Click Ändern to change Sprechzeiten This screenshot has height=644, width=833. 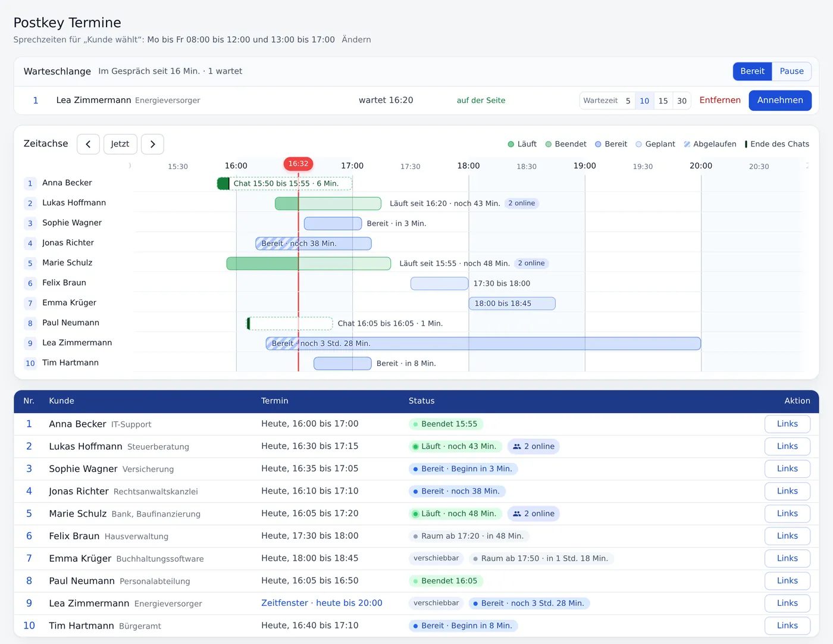click(x=356, y=40)
